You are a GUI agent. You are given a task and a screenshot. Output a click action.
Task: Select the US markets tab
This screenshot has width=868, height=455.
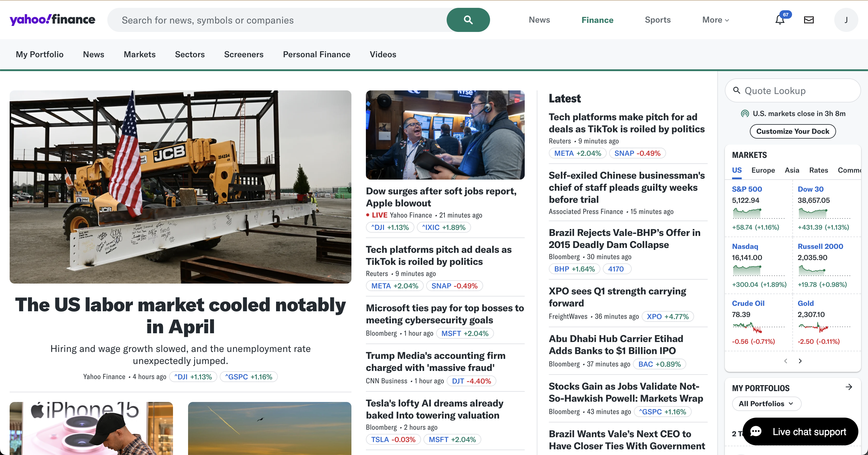click(737, 170)
